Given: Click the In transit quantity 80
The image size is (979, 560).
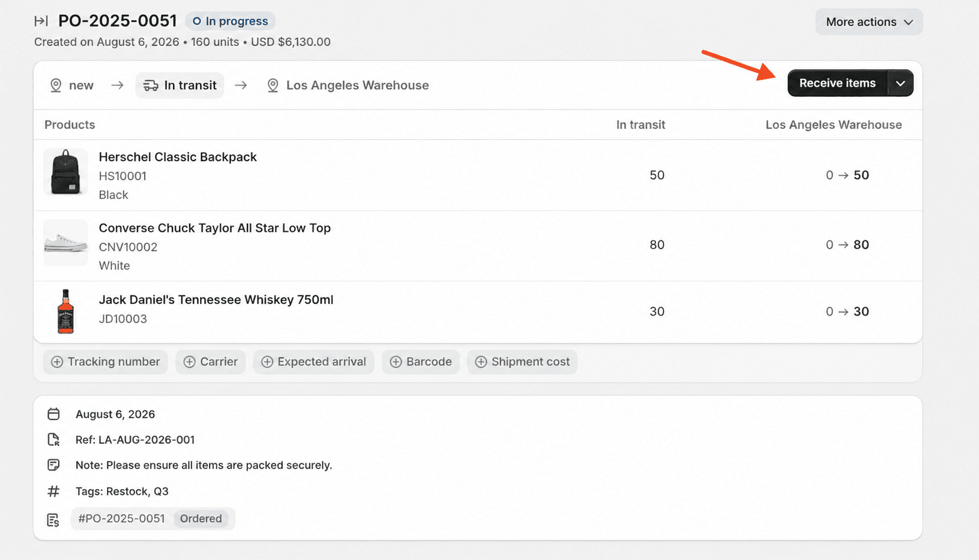Looking at the screenshot, I should (x=657, y=245).
